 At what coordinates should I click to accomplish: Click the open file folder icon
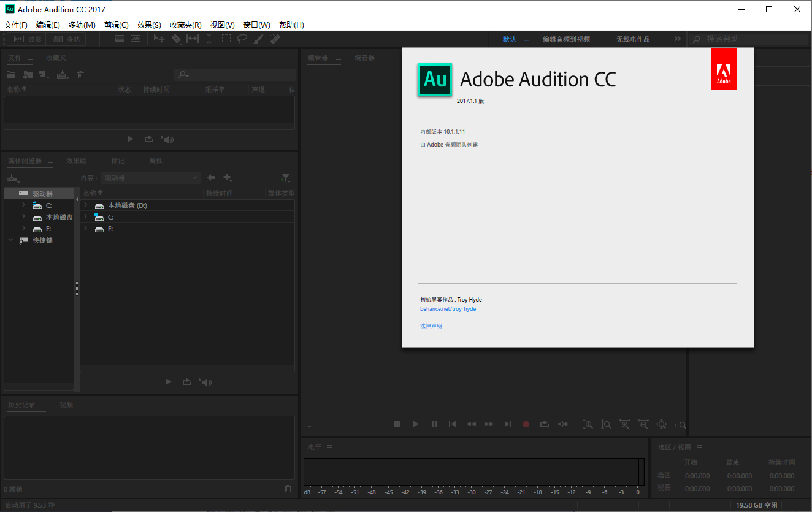coord(11,75)
